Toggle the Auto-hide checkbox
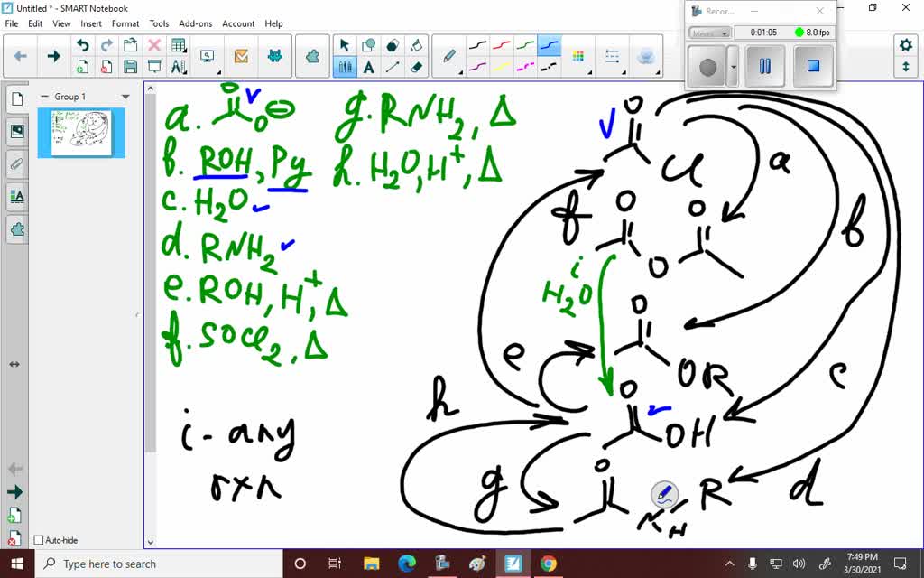924x578 pixels. click(x=39, y=539)
